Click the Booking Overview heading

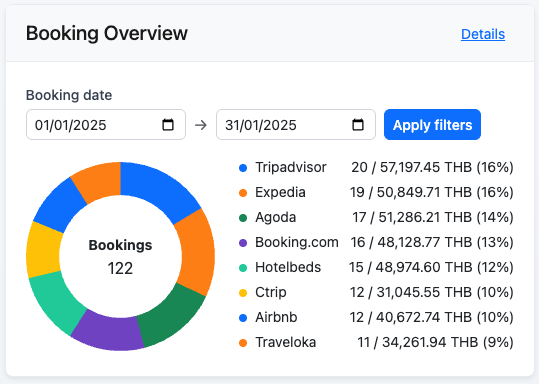pyautogui.click(x=107, y=33)
